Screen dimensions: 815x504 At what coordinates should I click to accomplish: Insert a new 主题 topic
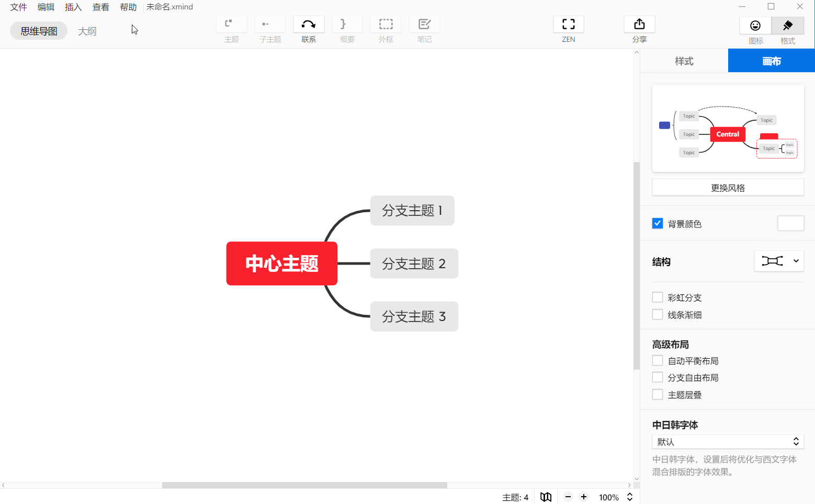231,29
